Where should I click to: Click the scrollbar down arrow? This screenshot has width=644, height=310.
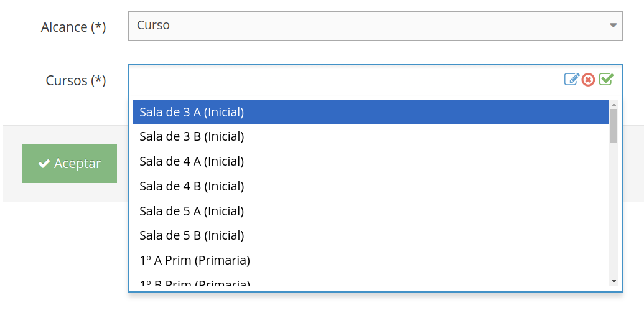point(614,281)
